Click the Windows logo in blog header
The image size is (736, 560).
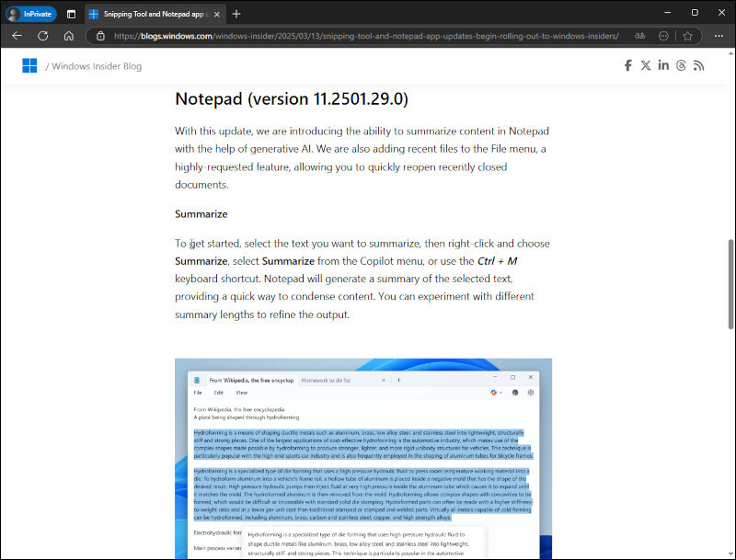click(x=29, y=65)
